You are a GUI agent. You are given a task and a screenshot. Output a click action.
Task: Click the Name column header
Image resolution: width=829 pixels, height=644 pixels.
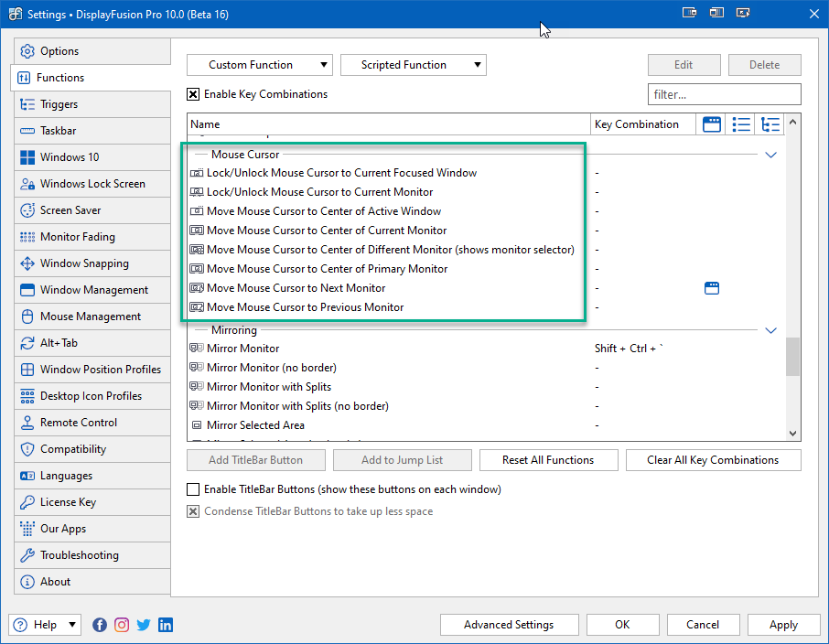pos(389,124)
